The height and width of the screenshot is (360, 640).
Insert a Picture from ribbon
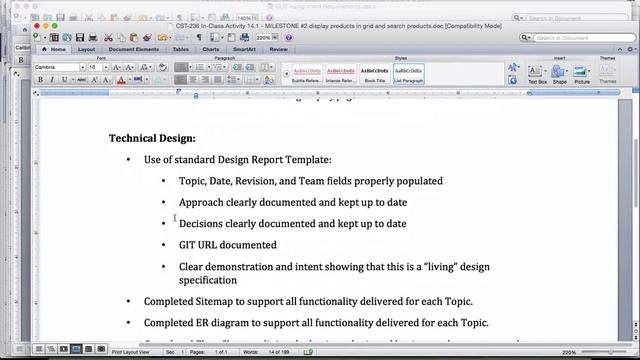[582, 75]
